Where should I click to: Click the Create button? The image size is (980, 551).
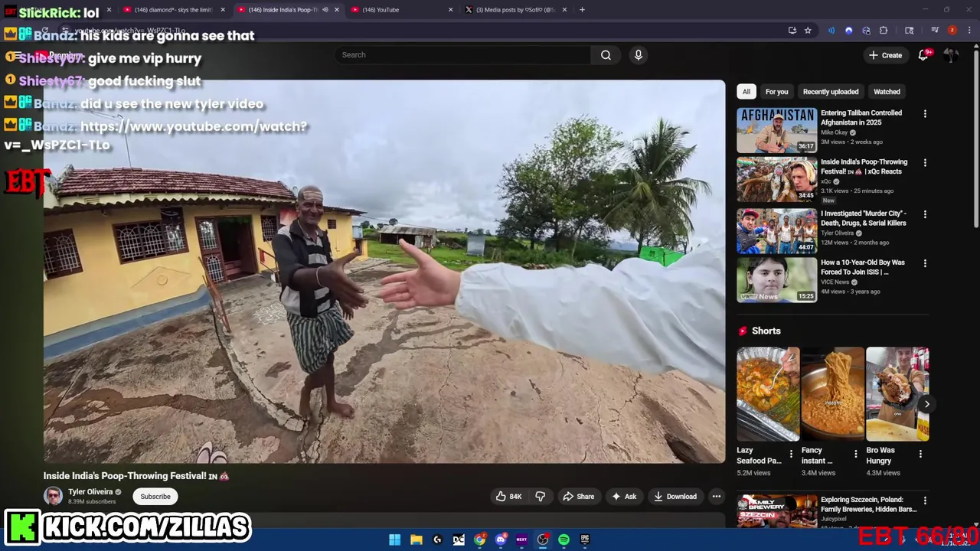click(885, 55)
